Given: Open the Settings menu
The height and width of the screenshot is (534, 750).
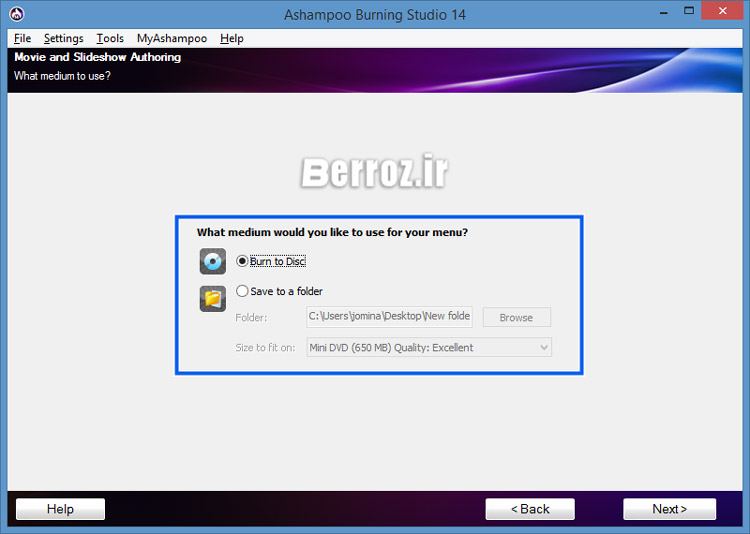Looking at the screenshot, I should [x=64, y=38].
